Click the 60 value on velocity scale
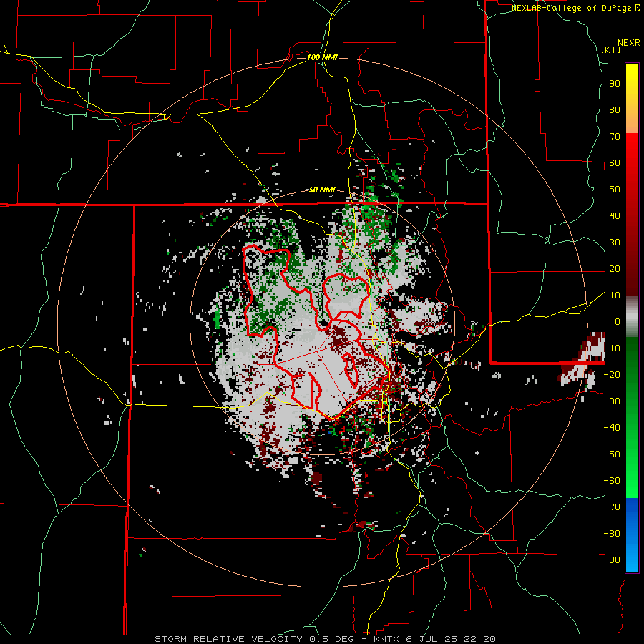 615,163
